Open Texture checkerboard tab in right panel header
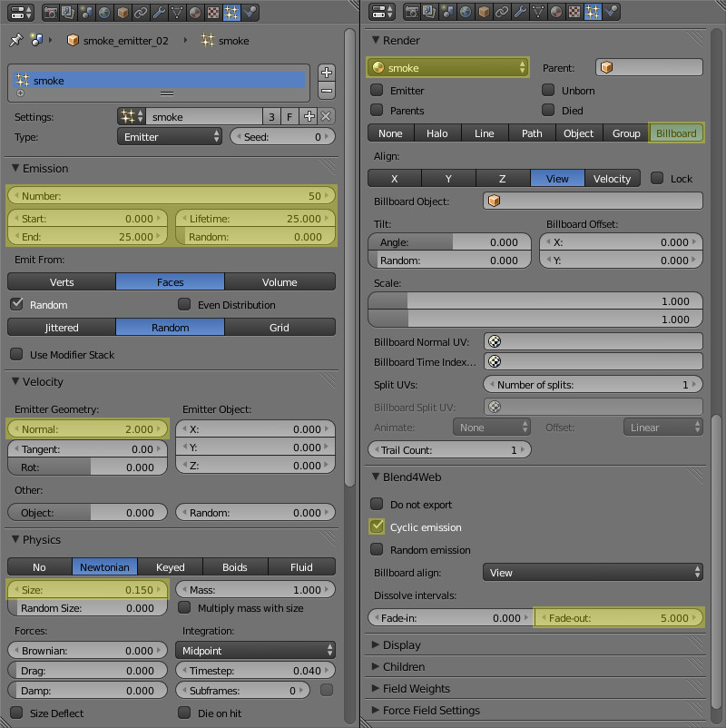 (x=575, y=13)
